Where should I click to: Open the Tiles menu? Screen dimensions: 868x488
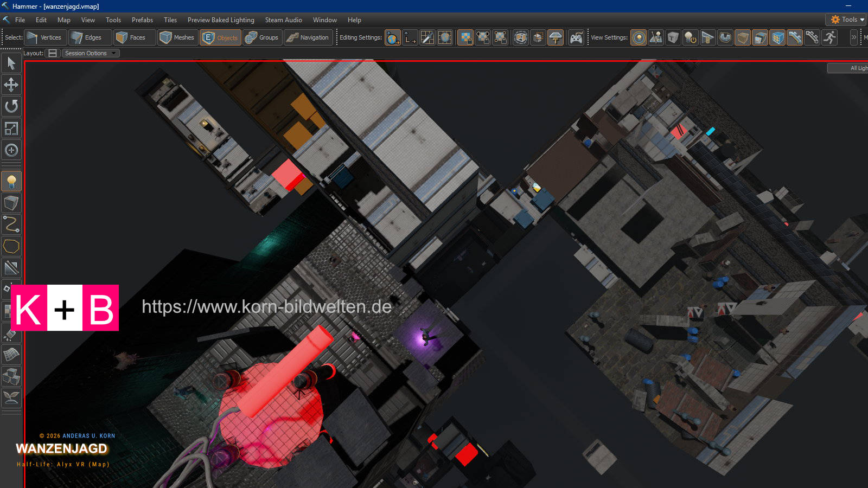170,20
